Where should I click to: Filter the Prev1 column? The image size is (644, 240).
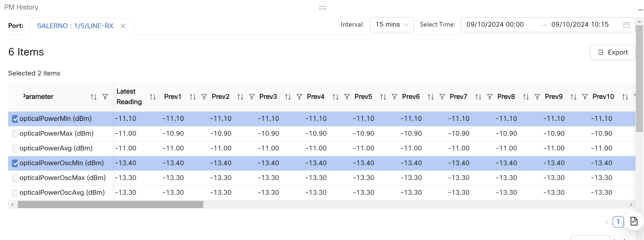click(204, 97)
